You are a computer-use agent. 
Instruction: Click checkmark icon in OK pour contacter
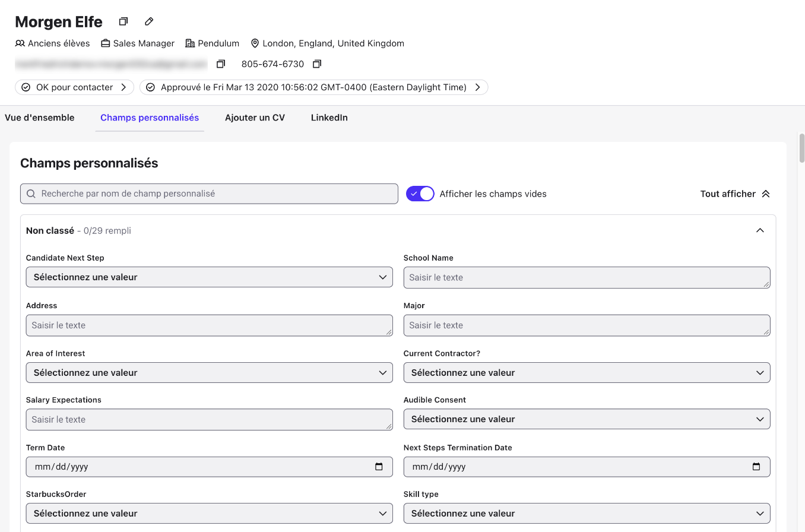pos(26,87)
